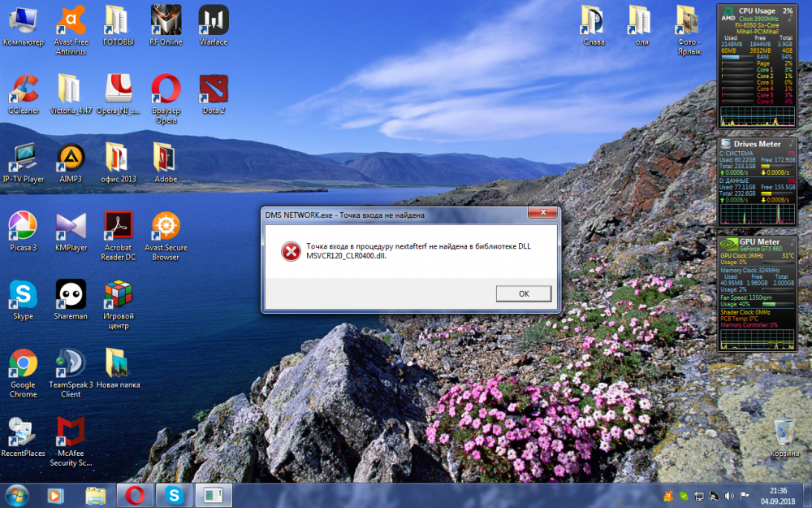Click OK in the error dialog
This screenshot has width=812, height=508.
click(x=523, y=293)
